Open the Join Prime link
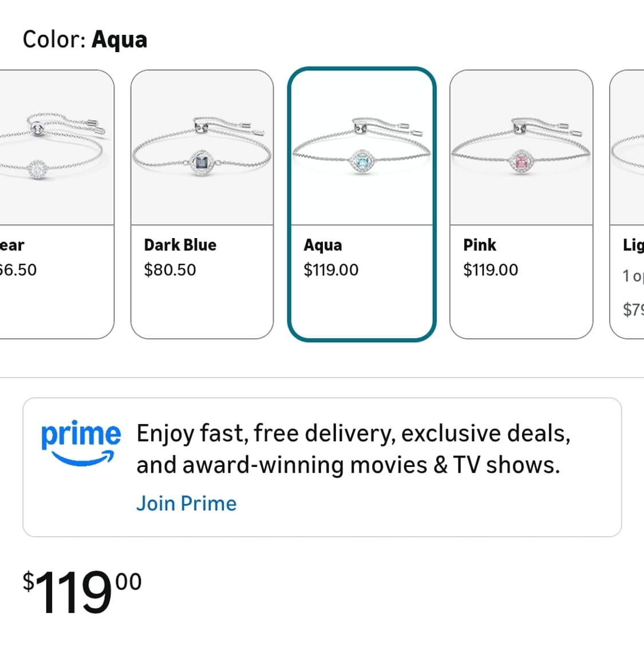Screen dimensions: 644x646 (186, 504)
